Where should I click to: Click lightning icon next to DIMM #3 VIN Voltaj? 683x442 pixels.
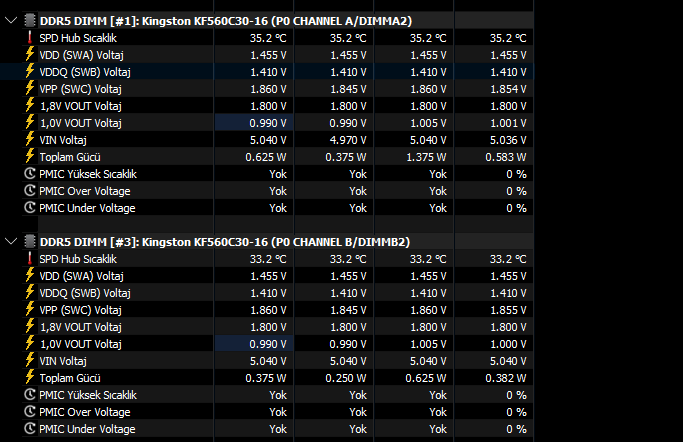[30, 360]
